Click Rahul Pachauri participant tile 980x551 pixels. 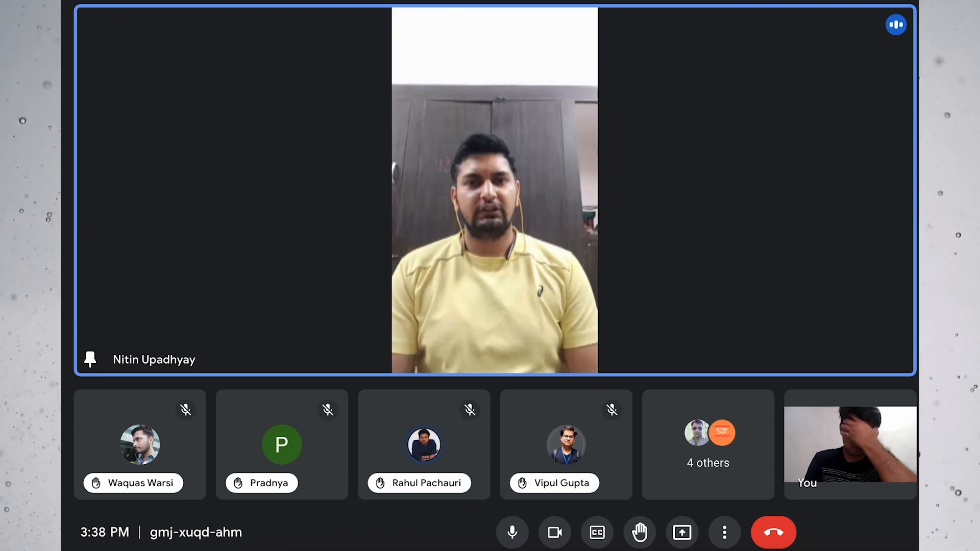pyautogui.click(x=424, y=444)
